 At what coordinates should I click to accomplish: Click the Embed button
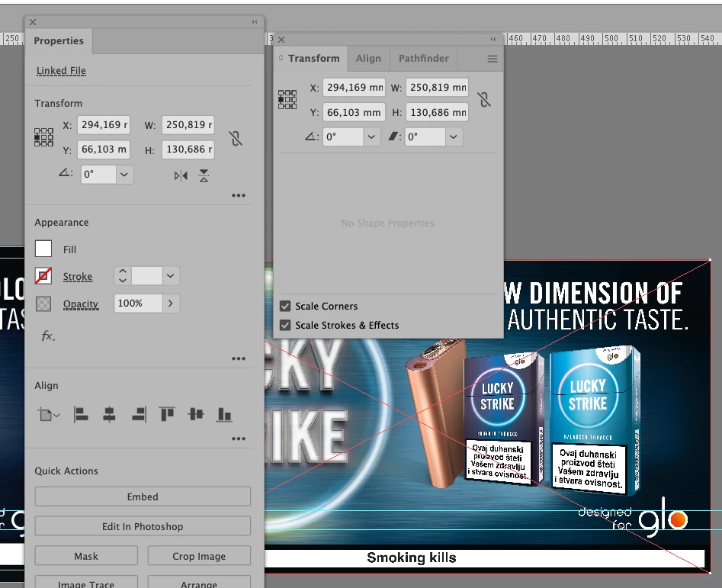pyautogui.click(x=143, y=496)
